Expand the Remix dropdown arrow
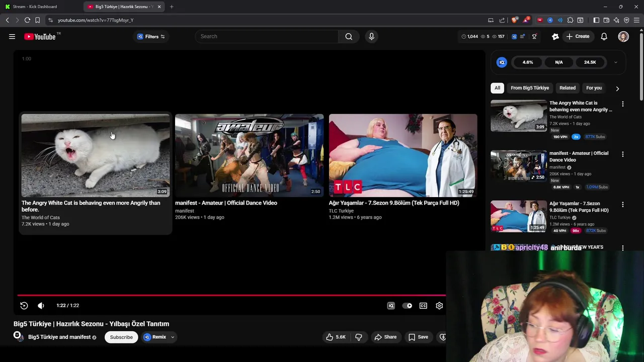The height and width of the screenshot is (362, 644). tap(173, 337)
